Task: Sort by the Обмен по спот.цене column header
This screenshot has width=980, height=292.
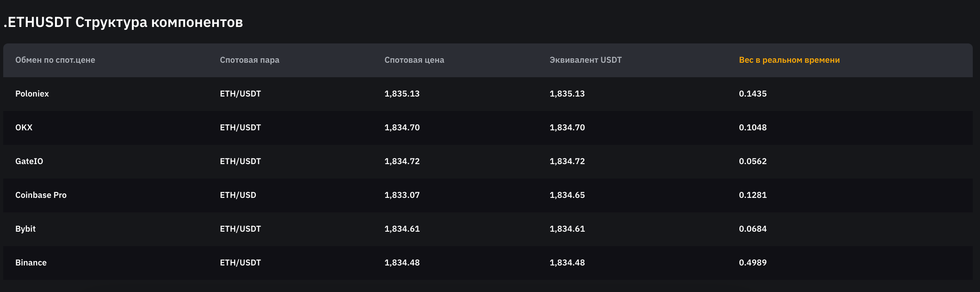Action: pos(55,60)
